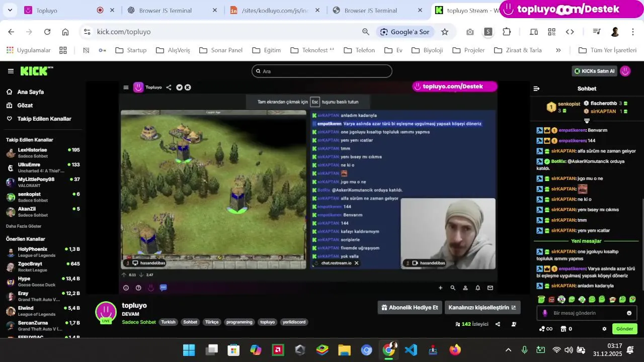Open Tüm Yer İşaretleri folder
The height and width of the screenshot is (362, 644).
pyautogui.click(x=608, y=50)
